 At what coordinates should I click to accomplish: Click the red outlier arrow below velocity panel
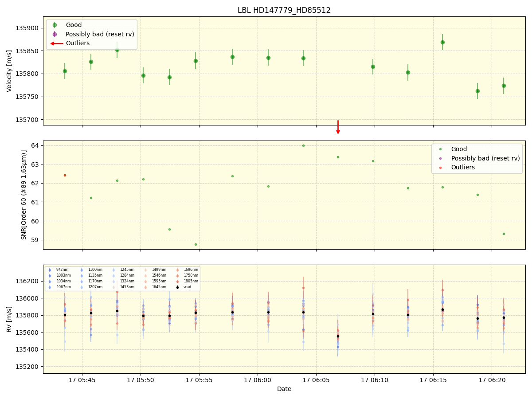[x=338, y=127]
